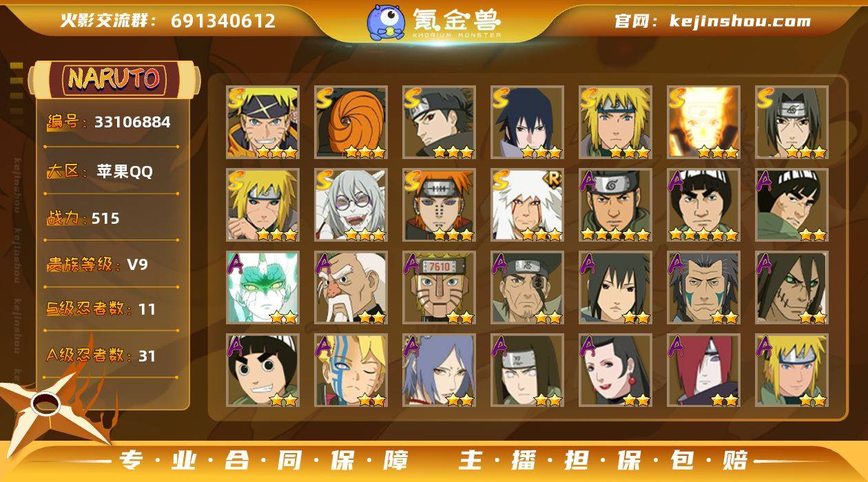Click the group number 691340612

pos(223,21)
